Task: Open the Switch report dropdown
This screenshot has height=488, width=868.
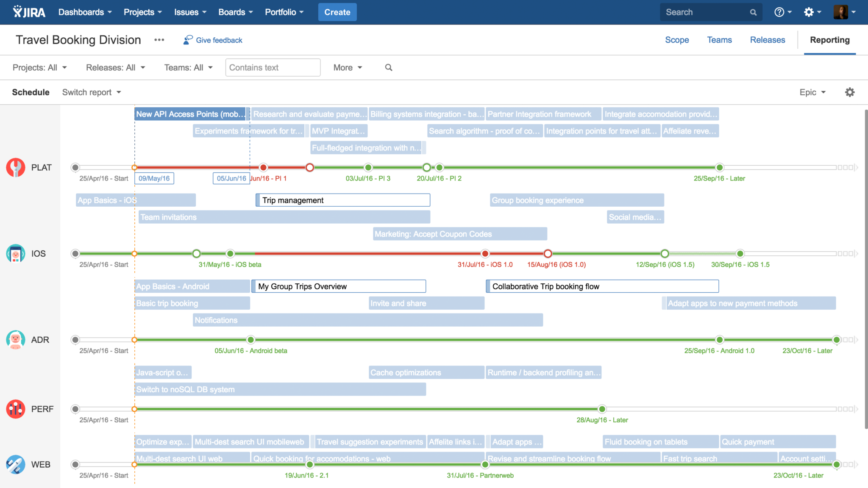Action: click(x=92, y=92)
